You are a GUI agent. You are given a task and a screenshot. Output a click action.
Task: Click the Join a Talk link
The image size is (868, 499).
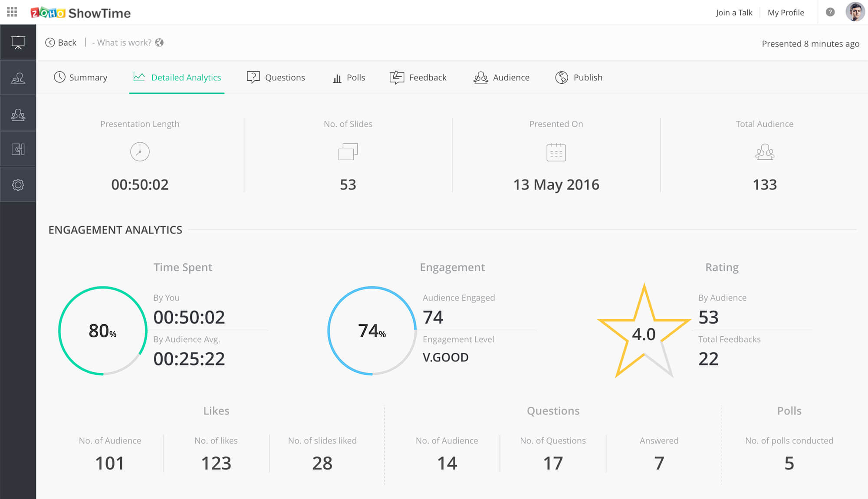click(734, 13)
